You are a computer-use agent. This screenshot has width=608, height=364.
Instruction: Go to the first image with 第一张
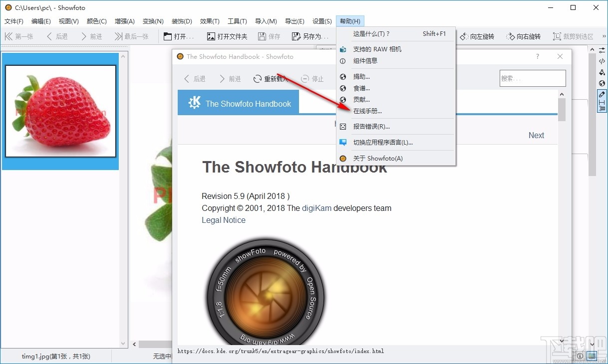[x=19, y=36]
